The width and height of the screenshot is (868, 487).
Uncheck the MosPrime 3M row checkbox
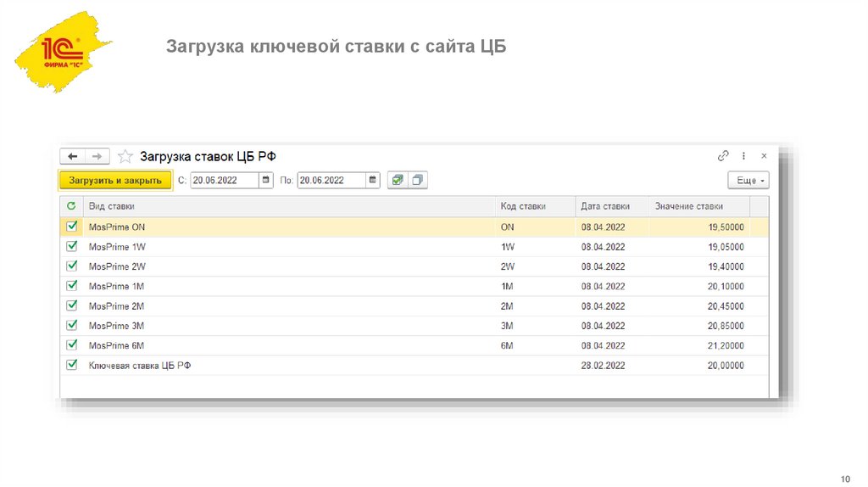[71, 325]
